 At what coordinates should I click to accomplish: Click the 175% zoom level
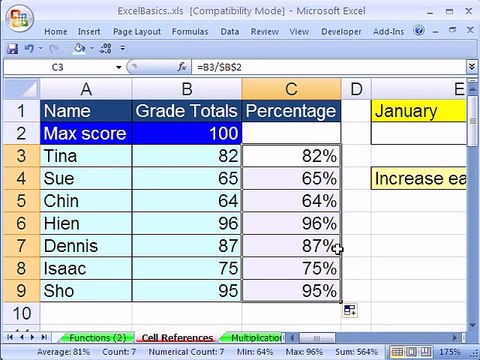coord(450,352)
